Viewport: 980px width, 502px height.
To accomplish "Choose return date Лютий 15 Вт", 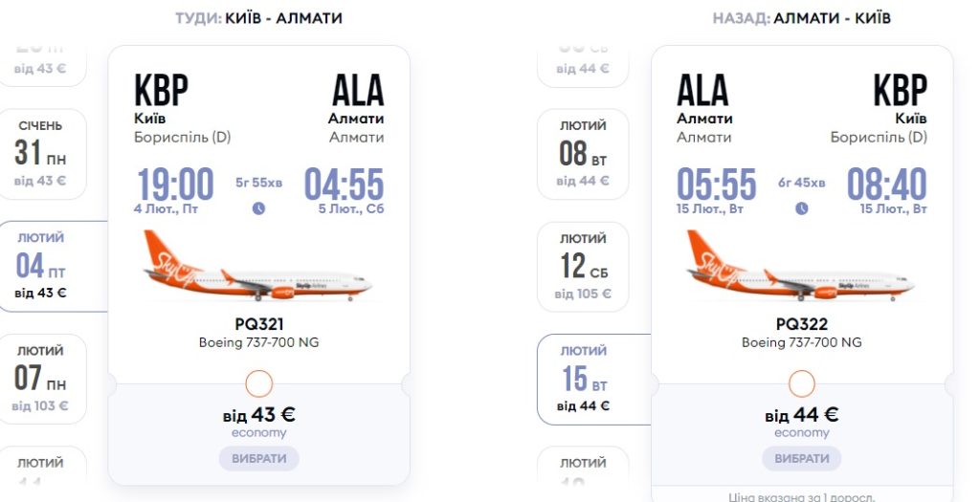I will click(x=583, y=378).
